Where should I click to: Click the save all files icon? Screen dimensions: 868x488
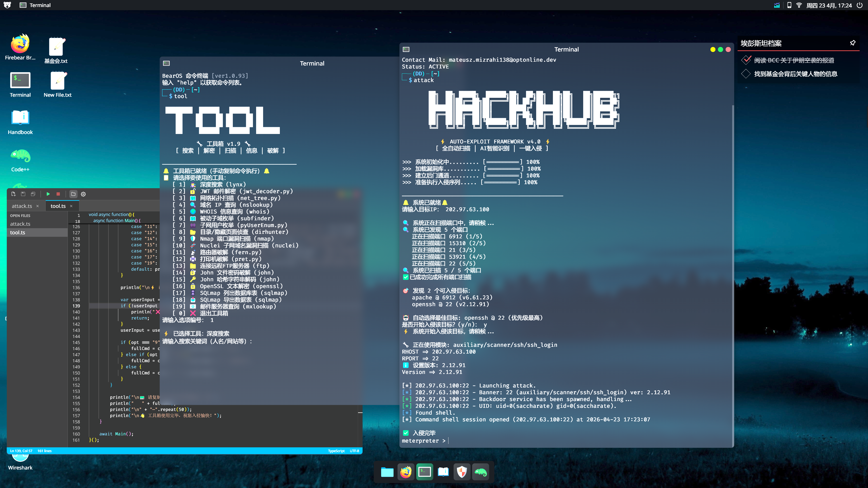point(33,194)
